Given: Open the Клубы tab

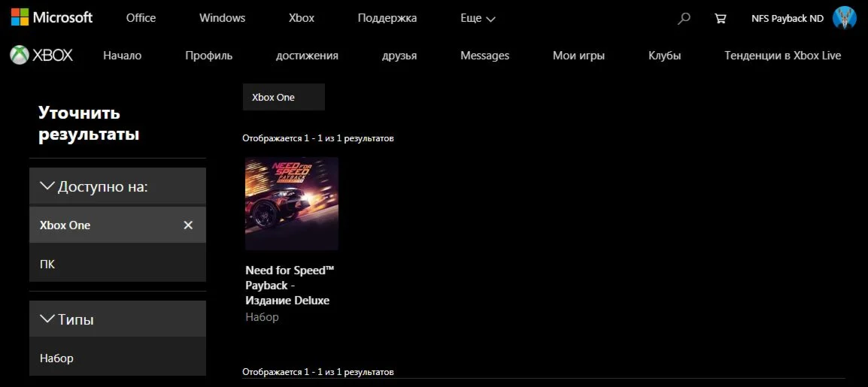Looking at the screenshot, I should 665,56.
